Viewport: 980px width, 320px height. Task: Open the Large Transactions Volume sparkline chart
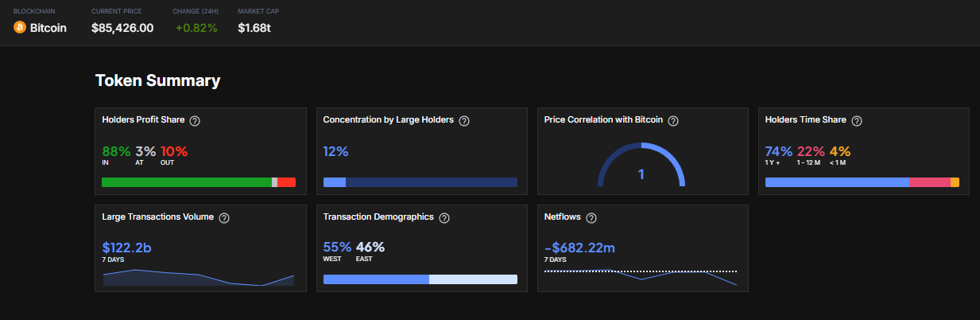[x=199, y=277]
